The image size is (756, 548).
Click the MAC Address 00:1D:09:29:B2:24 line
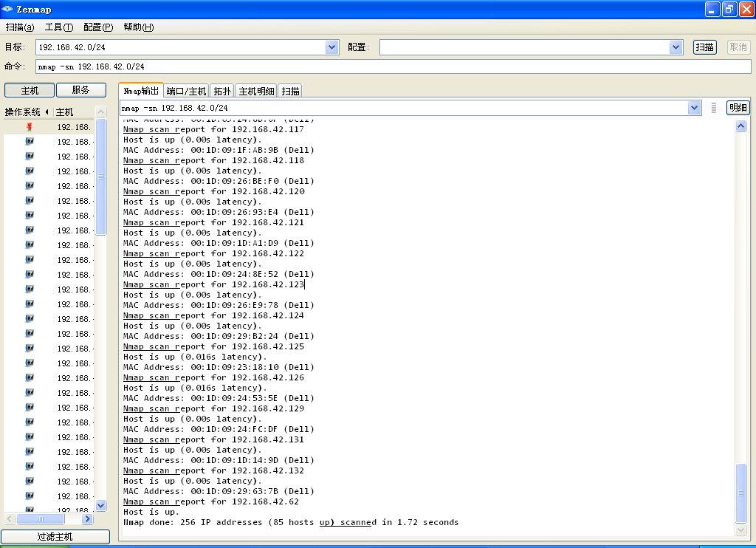(x=219, y=336)
